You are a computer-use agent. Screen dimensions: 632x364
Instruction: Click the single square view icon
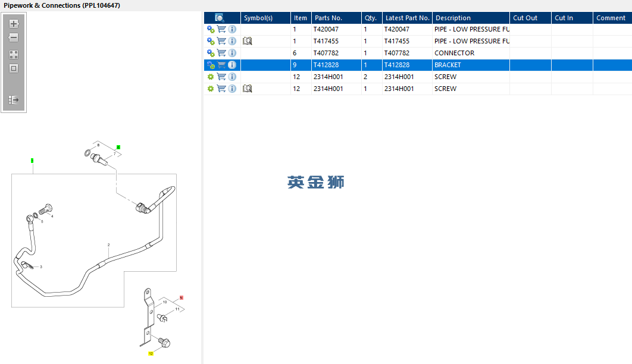(x=14, y=68)
